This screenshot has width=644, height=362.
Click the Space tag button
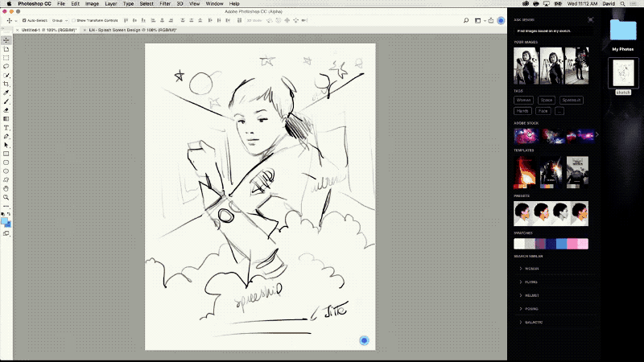point(547,100)
